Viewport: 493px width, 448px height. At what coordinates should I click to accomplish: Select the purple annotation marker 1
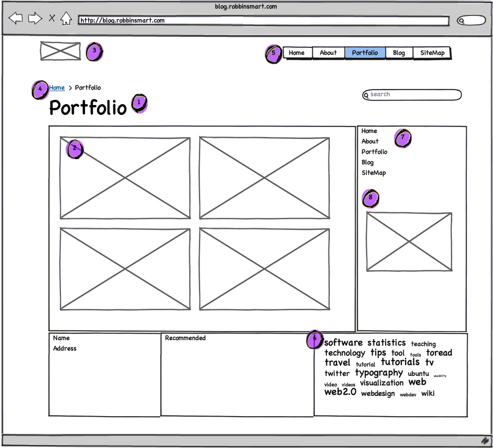(x=139, y=103)
